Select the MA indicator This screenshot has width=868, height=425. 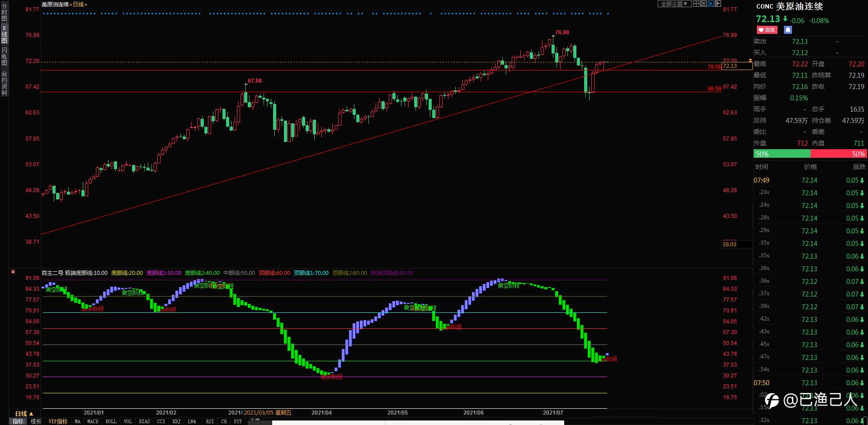[x=77, y=421]
